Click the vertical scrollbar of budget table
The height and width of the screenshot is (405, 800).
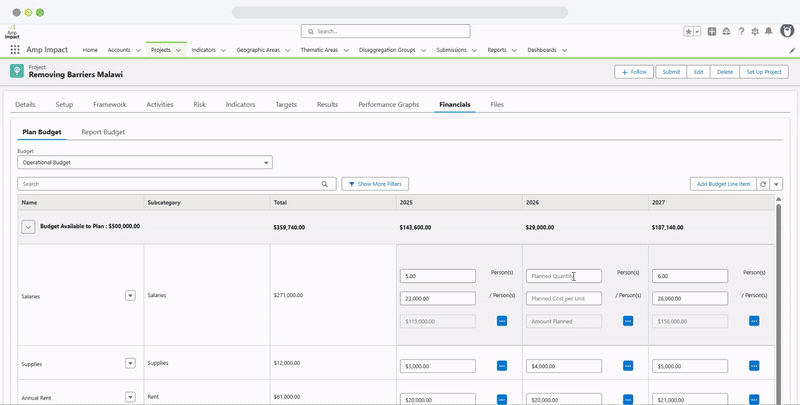click(x=778, y=301)
